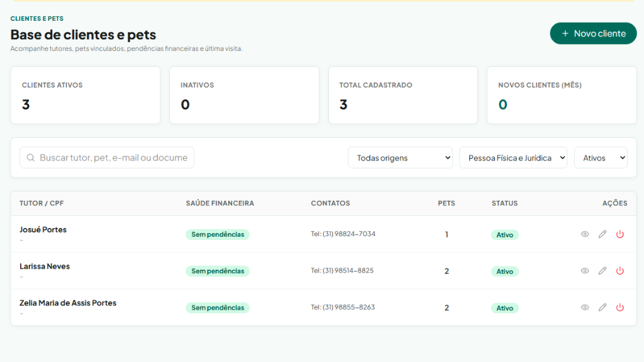
Task: Click phone Tel: (31) 98855-8263
Action: 343,307
